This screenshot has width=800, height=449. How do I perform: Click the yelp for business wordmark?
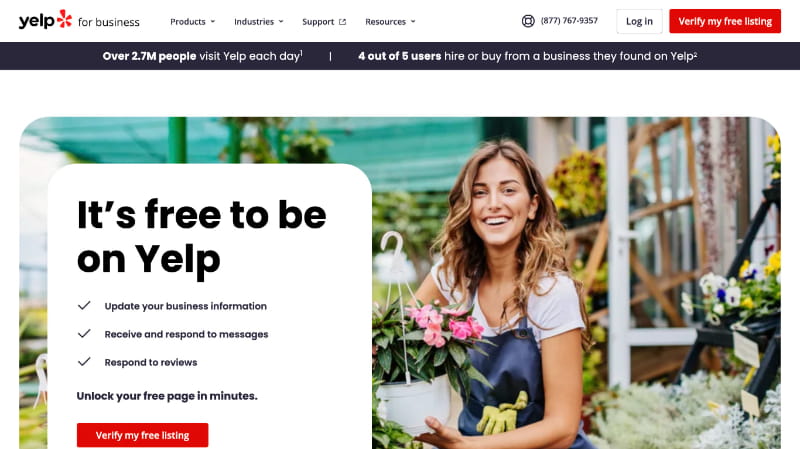click(79, 20)
